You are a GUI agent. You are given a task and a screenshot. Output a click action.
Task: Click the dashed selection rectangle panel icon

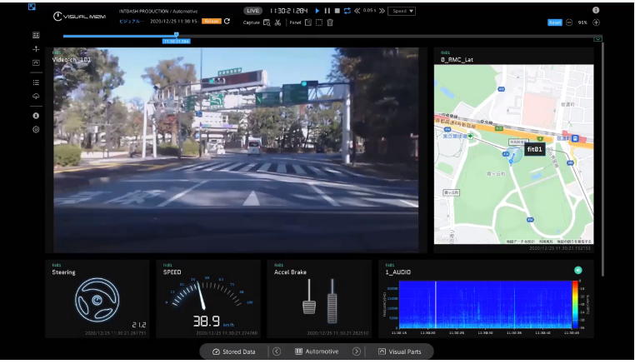pyautogui.click(x=319, y=22)
